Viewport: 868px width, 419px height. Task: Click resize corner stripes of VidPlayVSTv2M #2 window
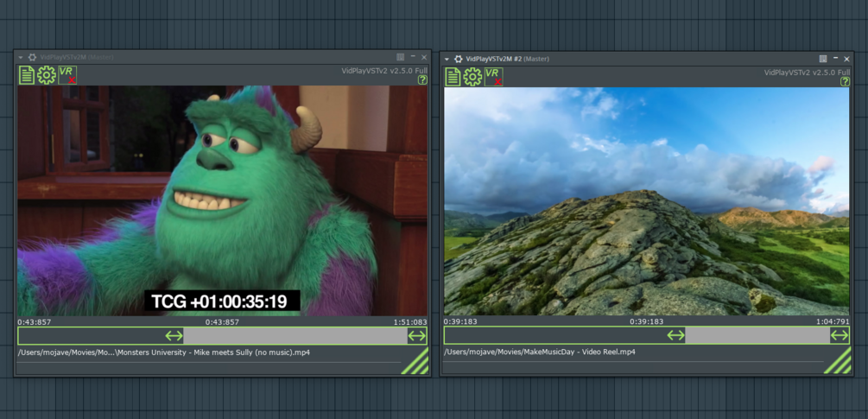coord(838,360)
